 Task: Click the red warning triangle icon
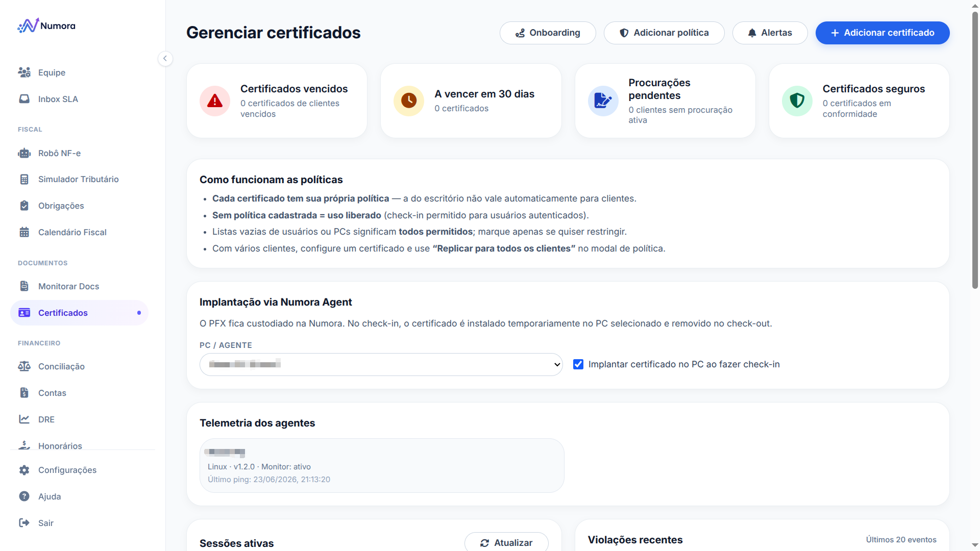(215, 101)
